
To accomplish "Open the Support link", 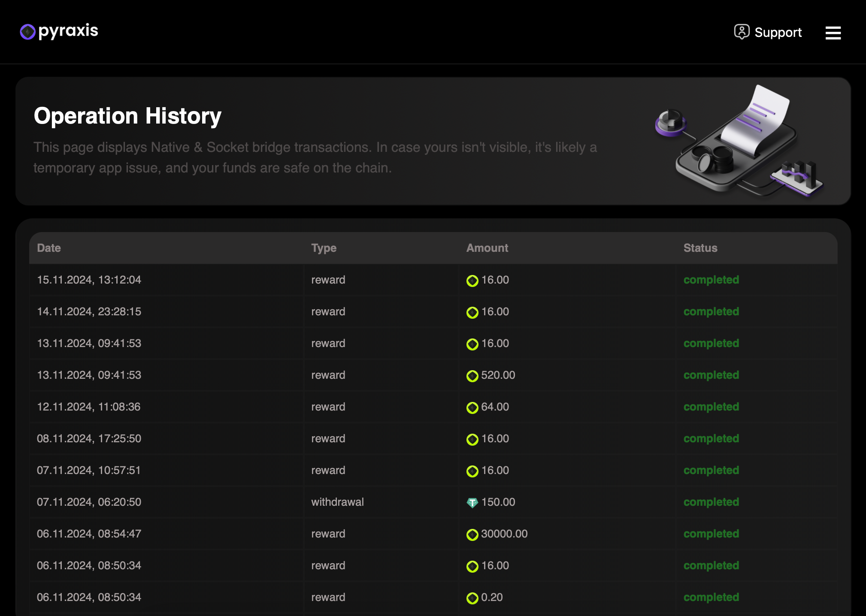I will [768, 32].
